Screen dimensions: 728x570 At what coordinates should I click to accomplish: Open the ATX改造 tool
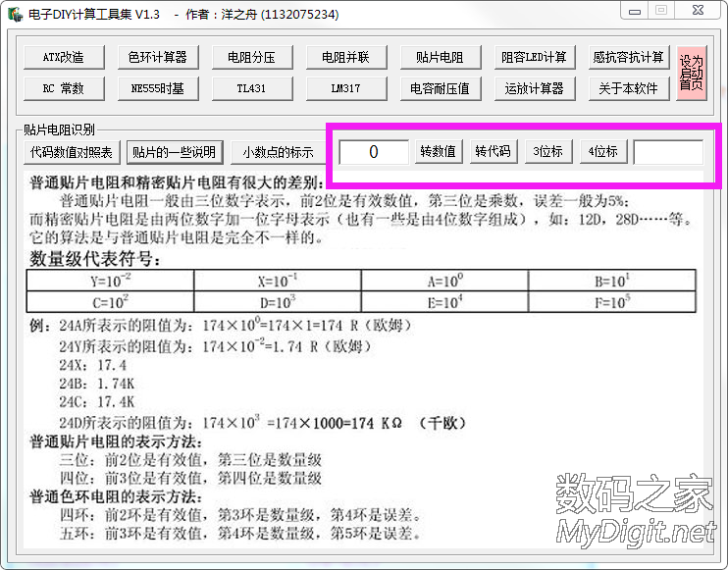[x=64, y=57]
